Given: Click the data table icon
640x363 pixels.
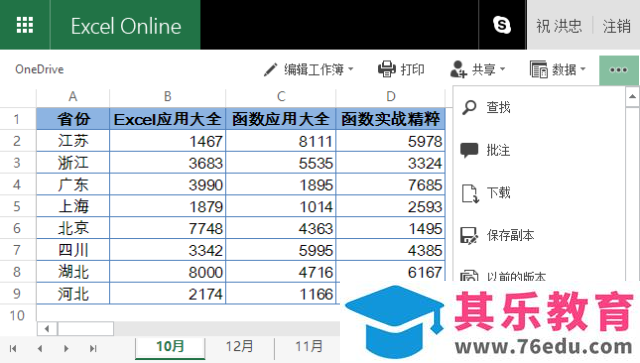Looking at the screenshot, I should coord(538,69).
